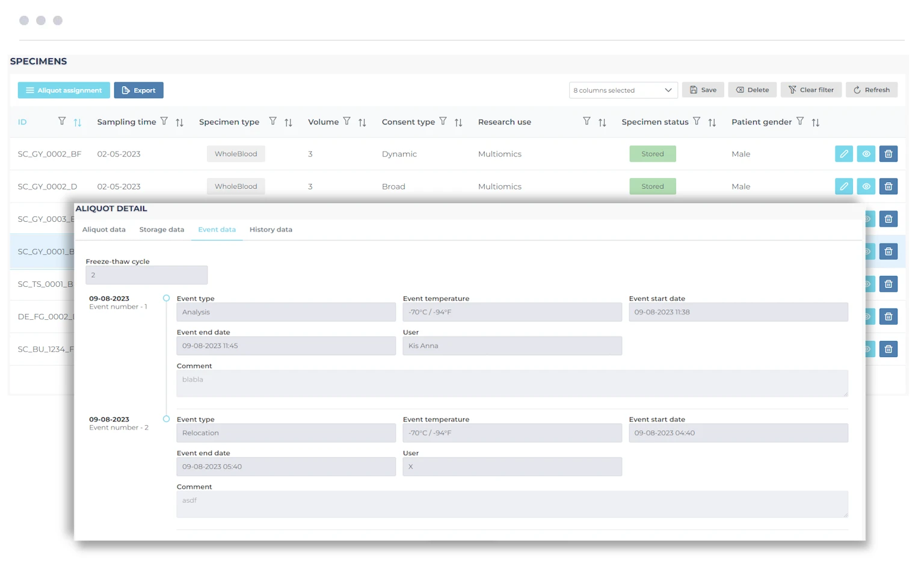Click the filter icon on Consent type column
This screenshot has width=924, height=570.
pyautogui.click(x=443, y=121)
